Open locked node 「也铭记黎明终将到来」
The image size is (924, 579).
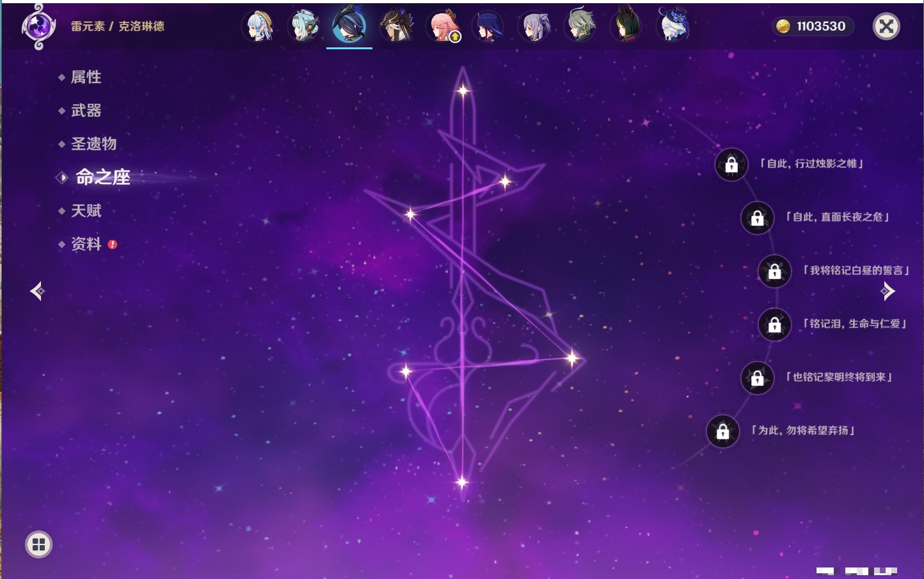(757, 378)
